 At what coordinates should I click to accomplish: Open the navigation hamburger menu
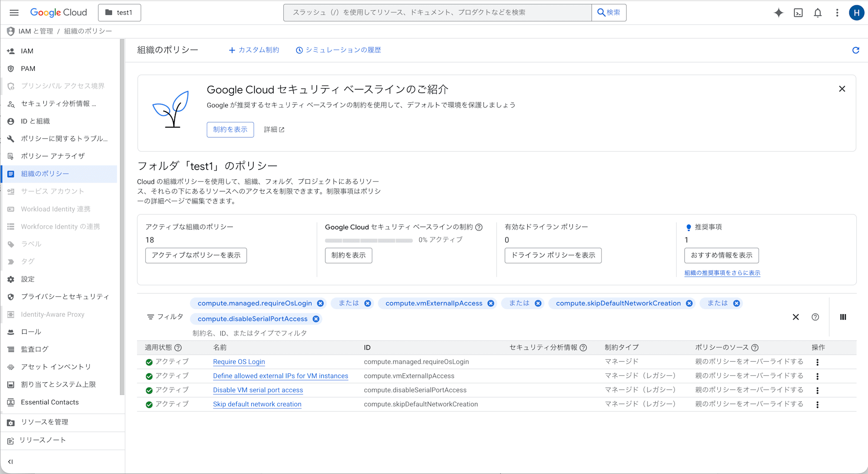(14, 13)
